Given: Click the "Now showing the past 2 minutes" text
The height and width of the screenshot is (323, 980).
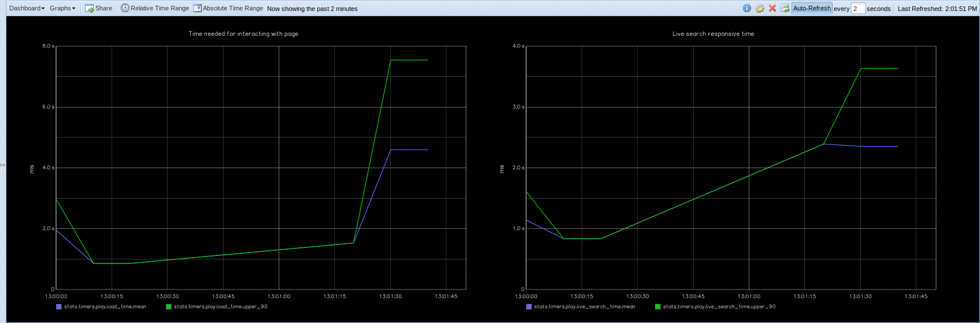Looking at the screenshot, I should (312, 9).
